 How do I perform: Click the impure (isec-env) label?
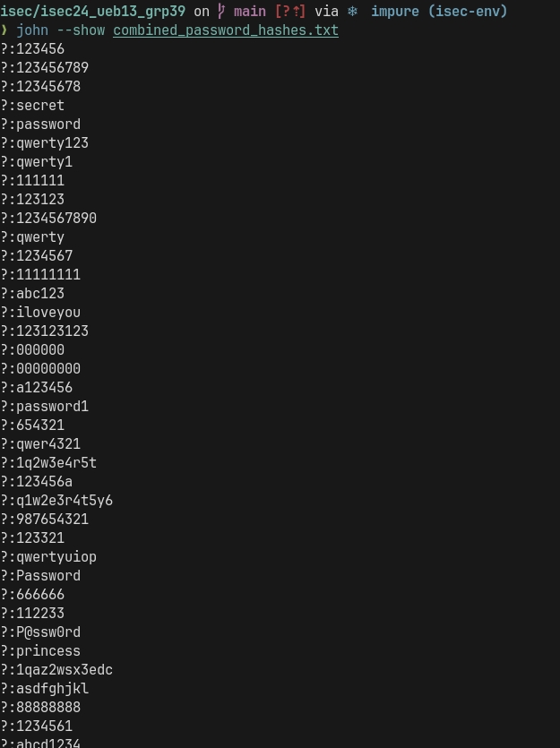pyautogui.click(x=439, y=12)
